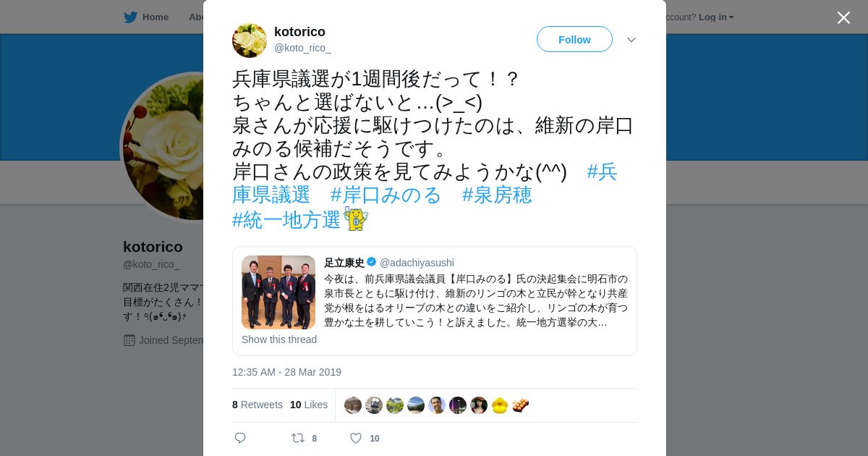View the 10 Likes list
This screenshot has width=868, height=456.
309,405
